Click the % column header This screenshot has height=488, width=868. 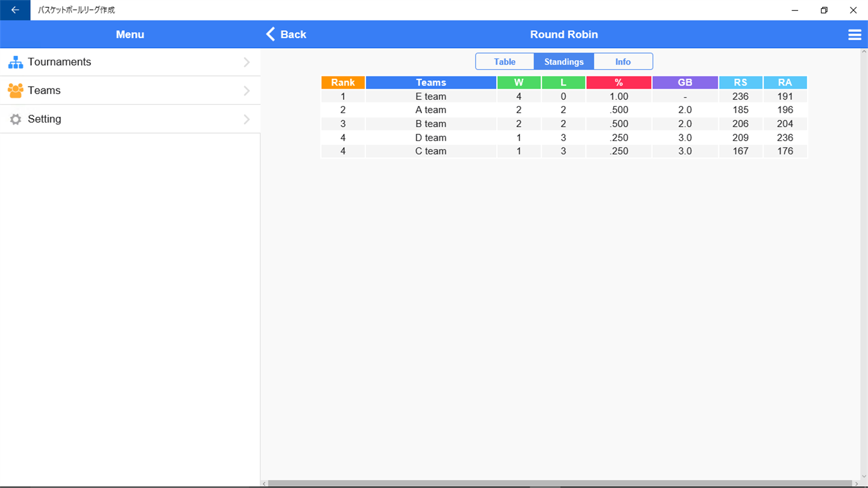tap(618, 83)
